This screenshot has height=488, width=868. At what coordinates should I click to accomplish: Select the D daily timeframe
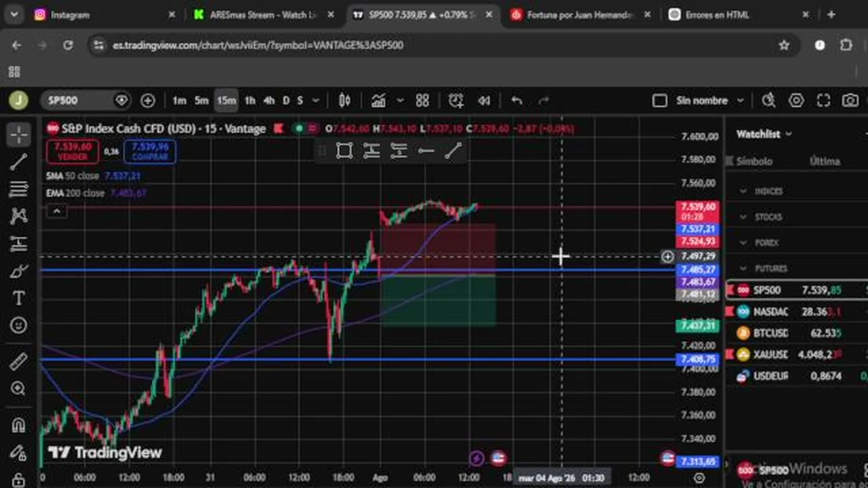point(285,100)
